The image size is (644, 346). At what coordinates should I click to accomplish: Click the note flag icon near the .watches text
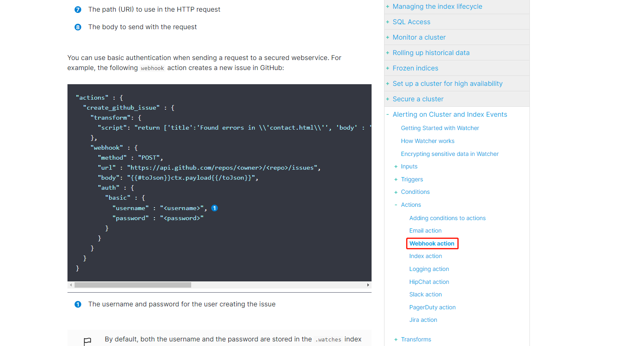[x=87, y=341]
